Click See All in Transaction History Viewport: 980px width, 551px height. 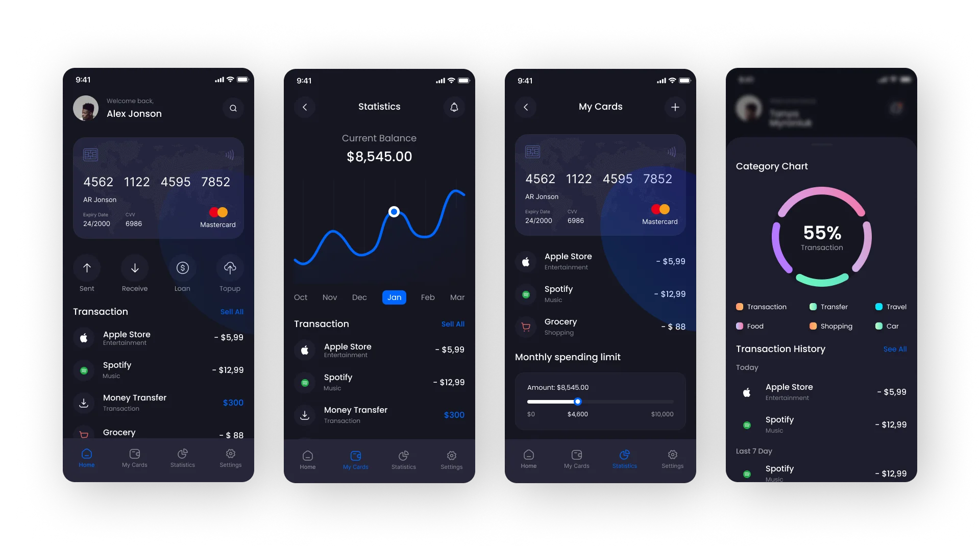(x=895, y=348)
